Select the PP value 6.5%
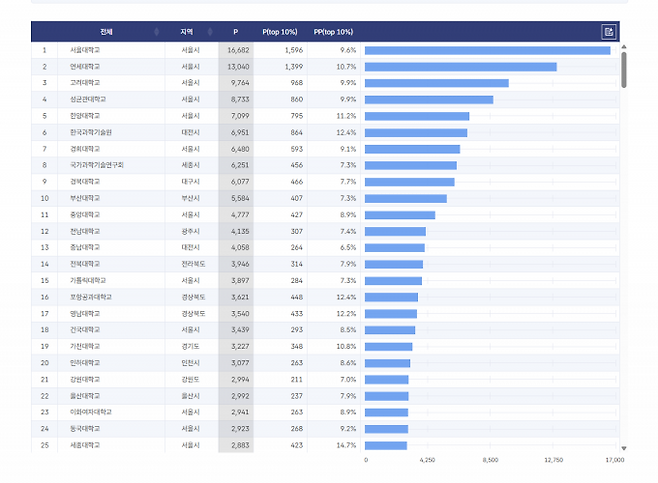Viewport: 658px width, 483px height. tap(348, 248)
